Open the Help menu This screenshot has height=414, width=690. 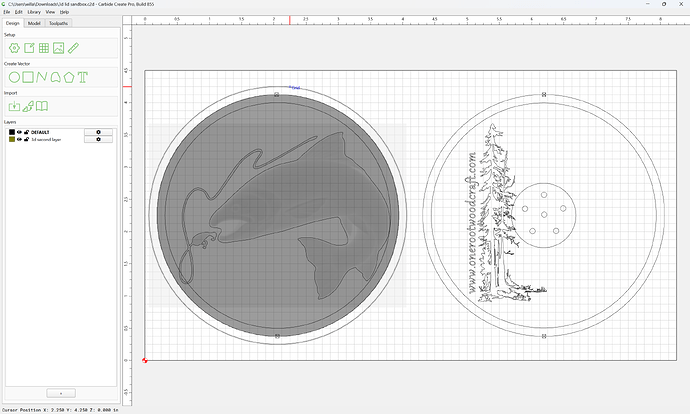tap(64, 12)
